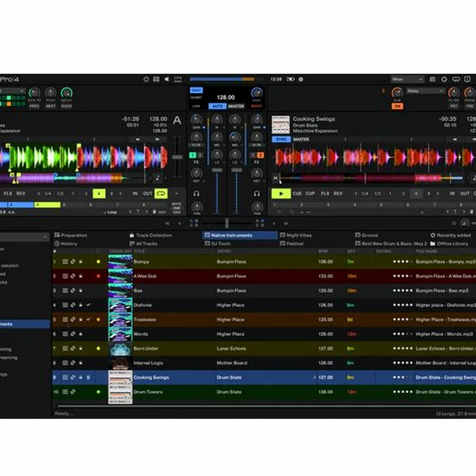Click deck A channel volume fader
Viewport: 476px width, 476px height.
click(x=217, y=171)
